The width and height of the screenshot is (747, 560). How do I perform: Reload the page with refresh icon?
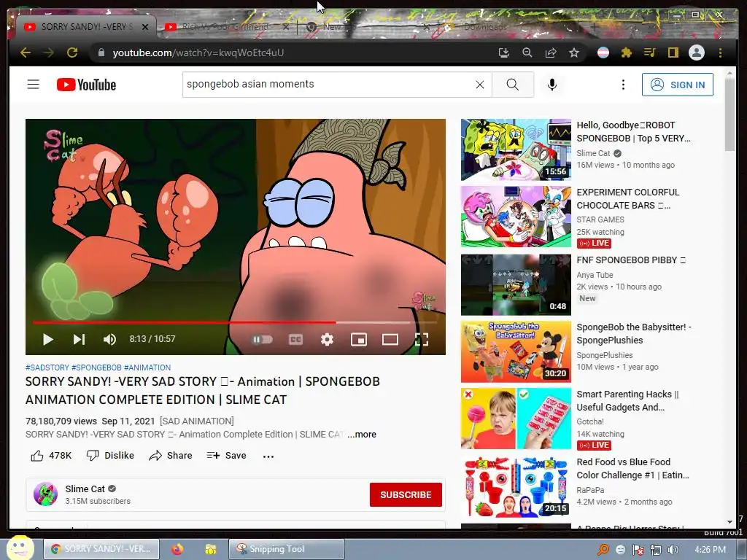tap(72, 52)
